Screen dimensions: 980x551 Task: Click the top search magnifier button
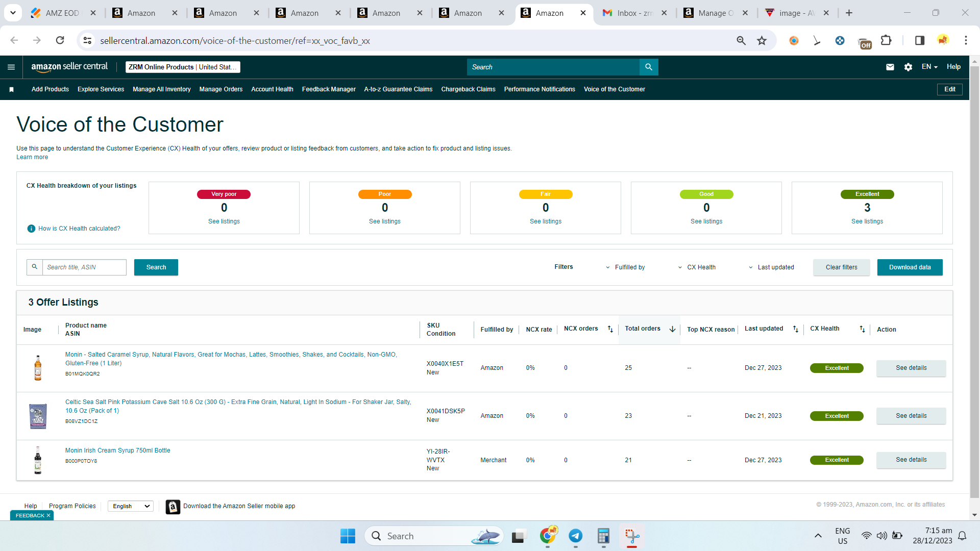[649, 67]
